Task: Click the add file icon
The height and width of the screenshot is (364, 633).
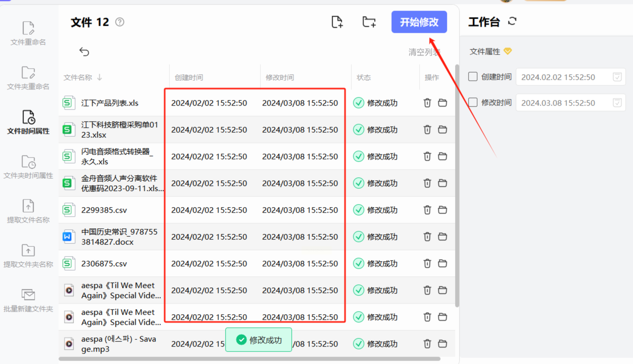Action: pyautogui.click(x=337, y=22)
